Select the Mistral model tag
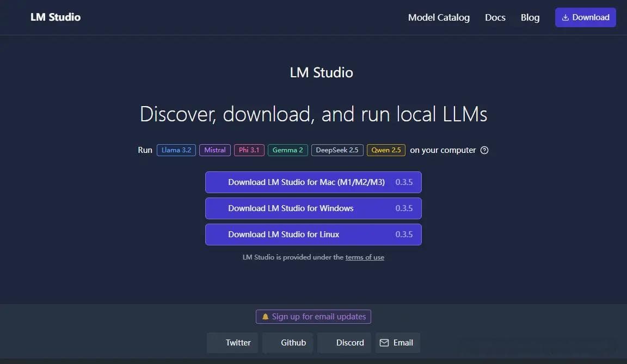The image size is (627, 364). point(215,150)
